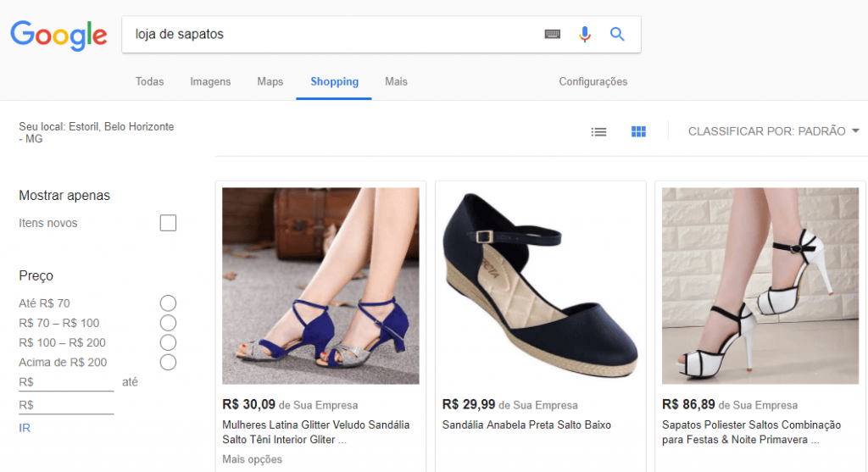This screenshot has width=868, height=472.
Task: Click the minimum price R$ field
Action: 66,382
